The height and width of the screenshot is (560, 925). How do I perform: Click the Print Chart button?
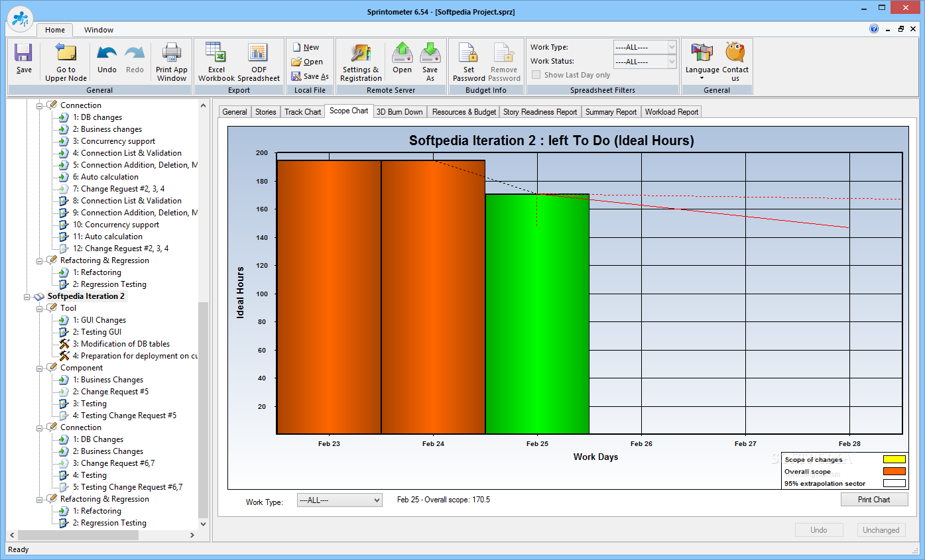pyautogui.click(x=874, y=500)
